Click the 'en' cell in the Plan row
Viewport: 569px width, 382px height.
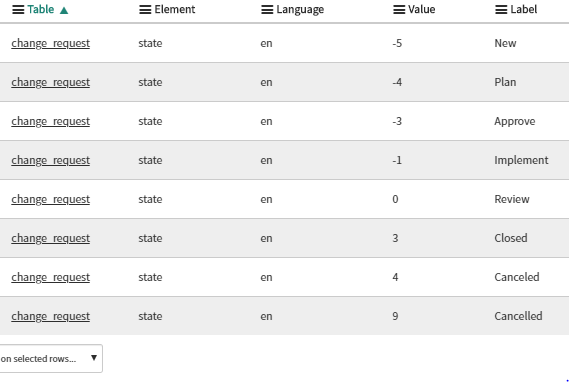tap(266, 82)
